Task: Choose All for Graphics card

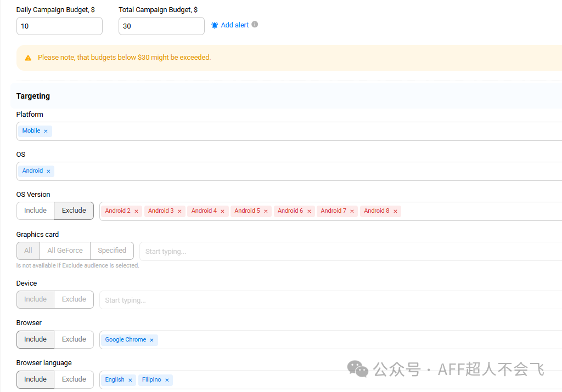Action: coord(29,251)
